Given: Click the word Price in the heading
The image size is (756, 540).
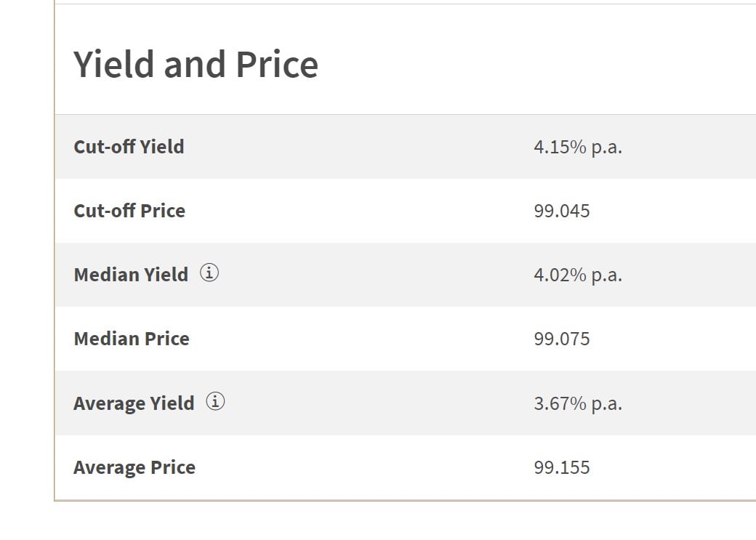Looking at the screenshot, I should [x=277, y=64].
